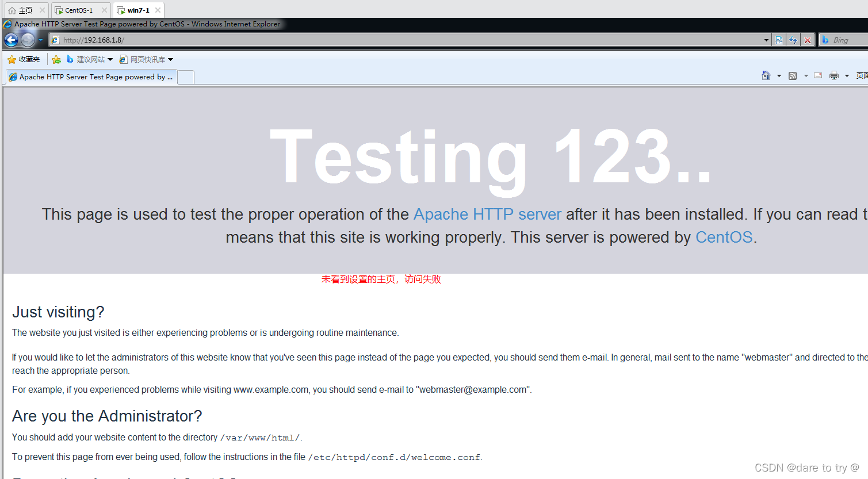Click the red text 未看到设置的主页，访问失败

coord(381,279)
